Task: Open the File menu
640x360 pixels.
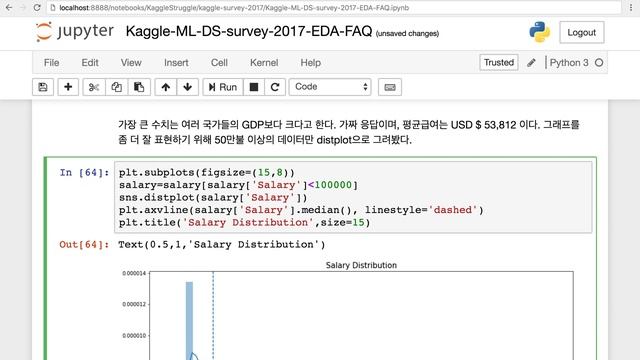Action: (x=51, y=63)
